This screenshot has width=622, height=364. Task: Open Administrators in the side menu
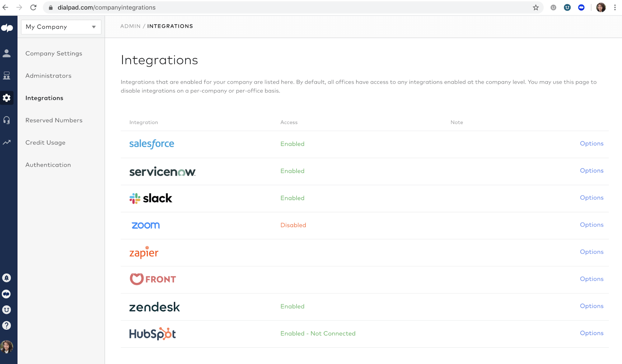point(48,76)
